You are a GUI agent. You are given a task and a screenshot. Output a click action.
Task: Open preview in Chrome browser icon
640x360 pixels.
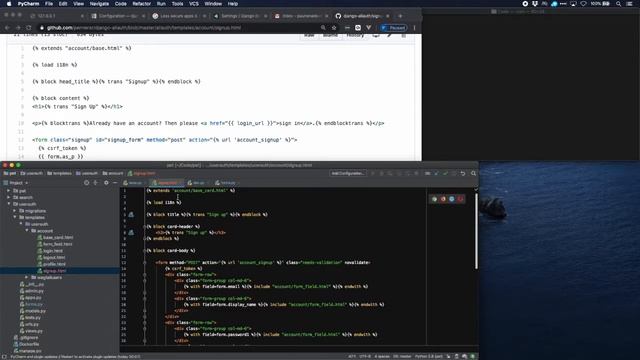[x=434, y=199]
